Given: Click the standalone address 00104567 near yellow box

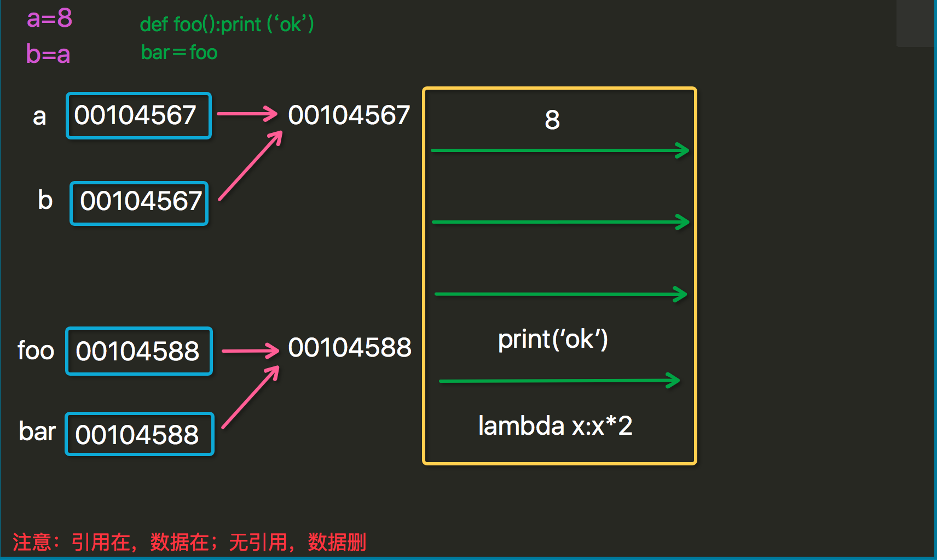Looking at the screenshot, I should [349, 115].
